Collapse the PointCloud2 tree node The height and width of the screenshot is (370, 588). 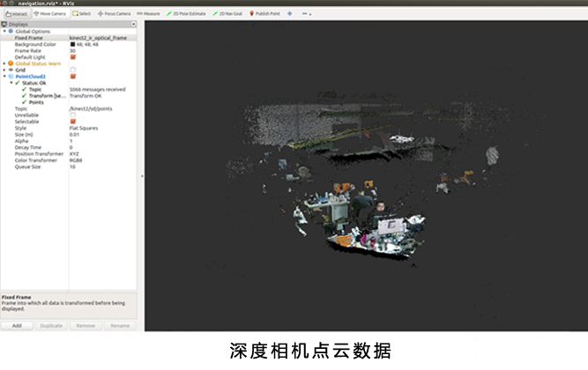tap(4, 76)
